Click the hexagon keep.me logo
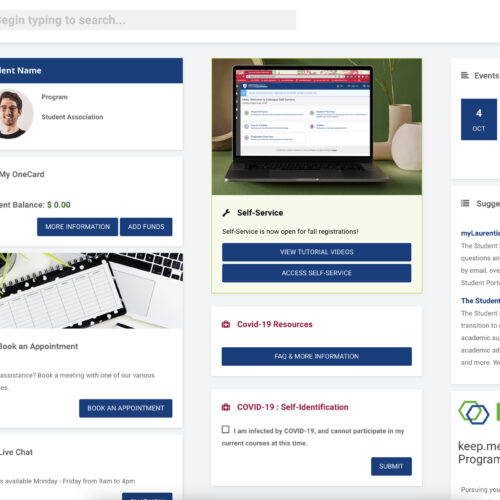This screenshot has height=500, width=500. [474, 413]
